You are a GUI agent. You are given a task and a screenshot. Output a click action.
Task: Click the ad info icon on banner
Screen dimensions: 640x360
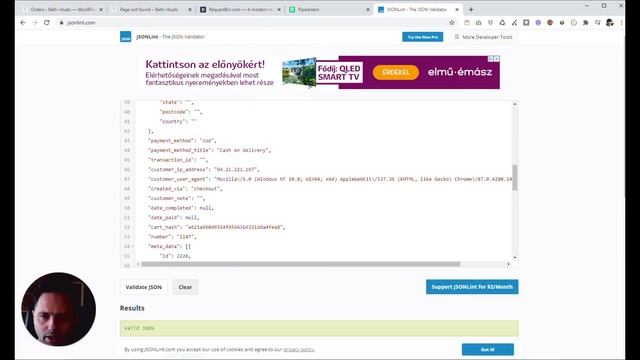click(491, 59)
